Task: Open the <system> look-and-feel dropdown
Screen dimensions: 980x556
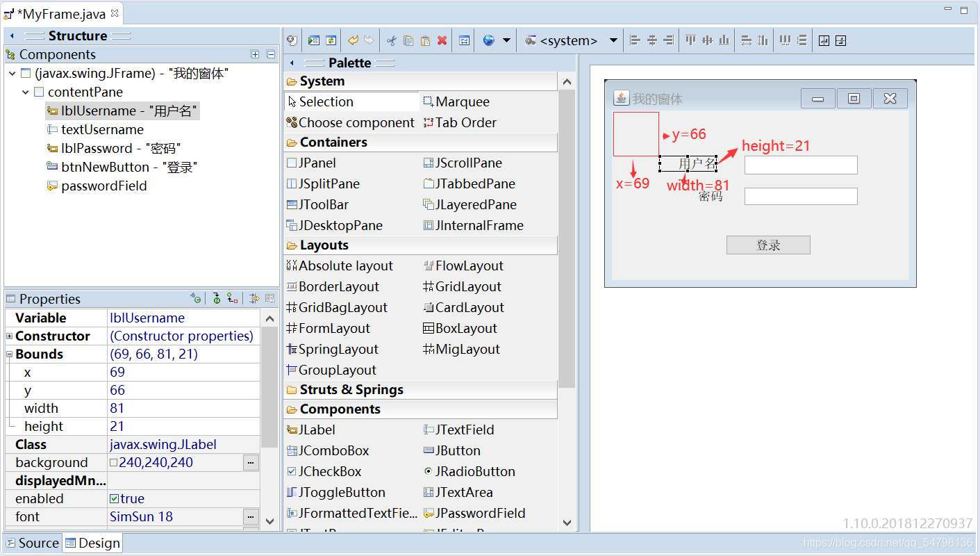Action: coord(613,41)
